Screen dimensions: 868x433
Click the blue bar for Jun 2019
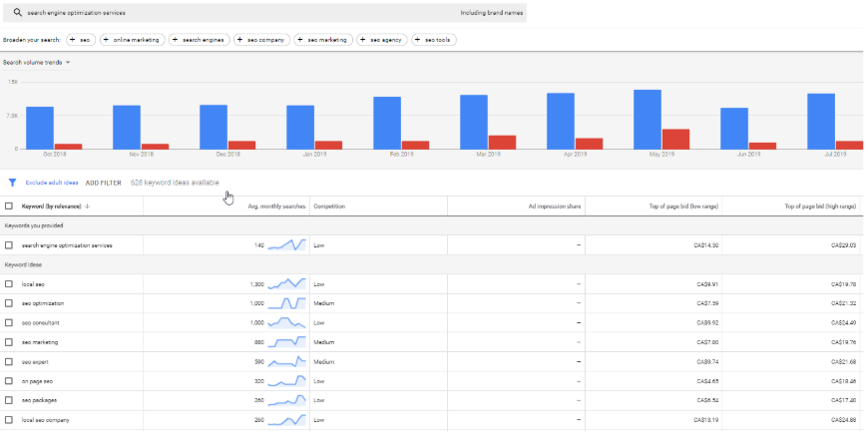tap(734, 129)
